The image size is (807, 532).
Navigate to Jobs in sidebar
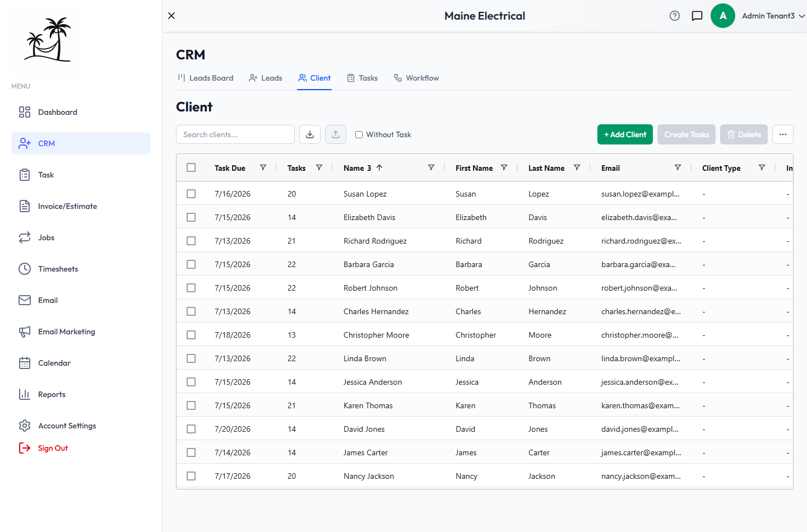pyautogui.click(x=81, y=237)
